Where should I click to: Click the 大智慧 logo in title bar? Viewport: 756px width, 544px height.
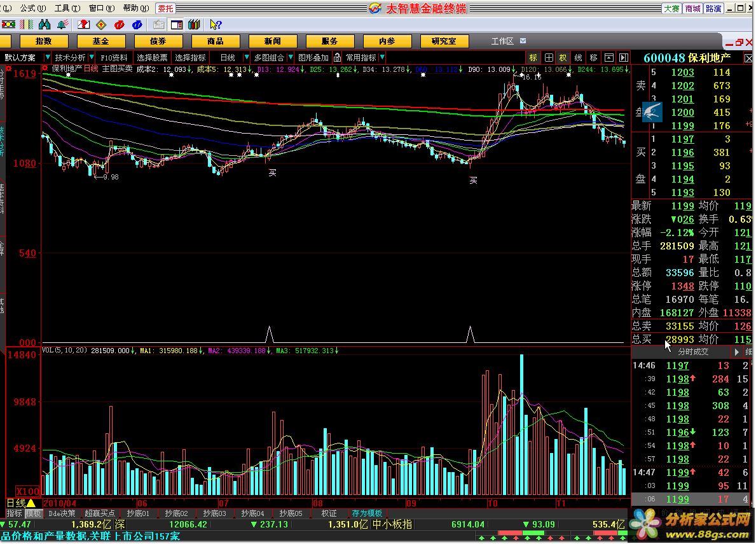[x=375, y=8]
